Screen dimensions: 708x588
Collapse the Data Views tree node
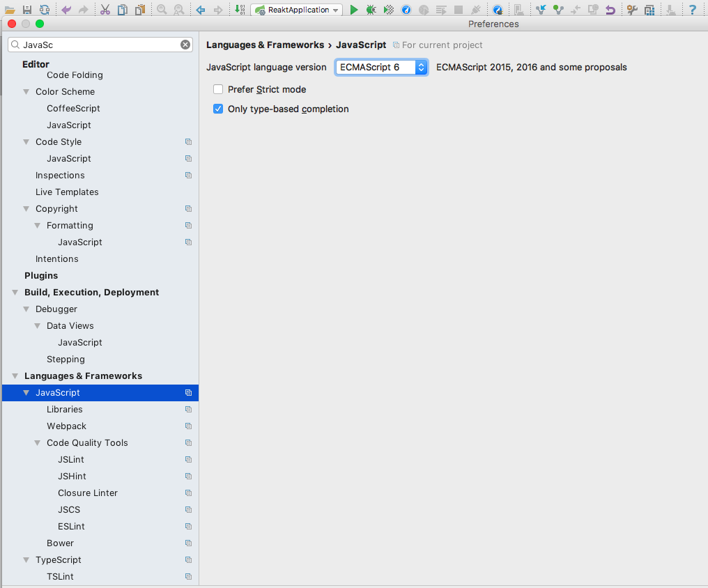coord(38,326)
